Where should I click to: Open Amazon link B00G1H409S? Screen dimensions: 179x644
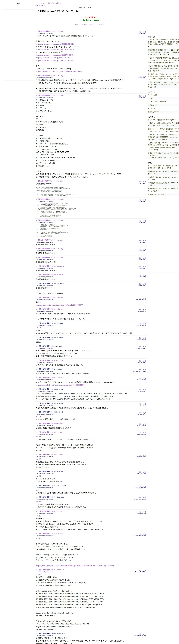pos(55,61)
